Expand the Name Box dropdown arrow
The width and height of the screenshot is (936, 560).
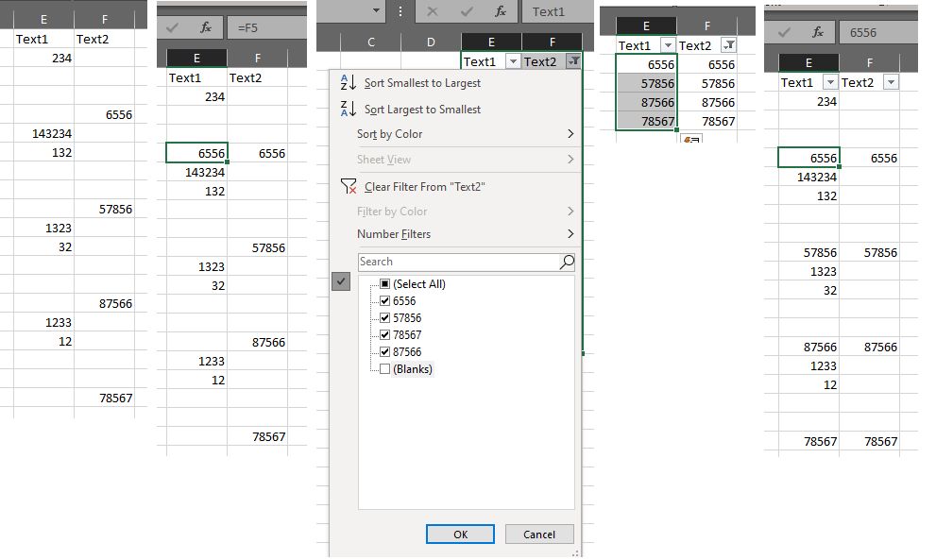click(x=376, y=10)
